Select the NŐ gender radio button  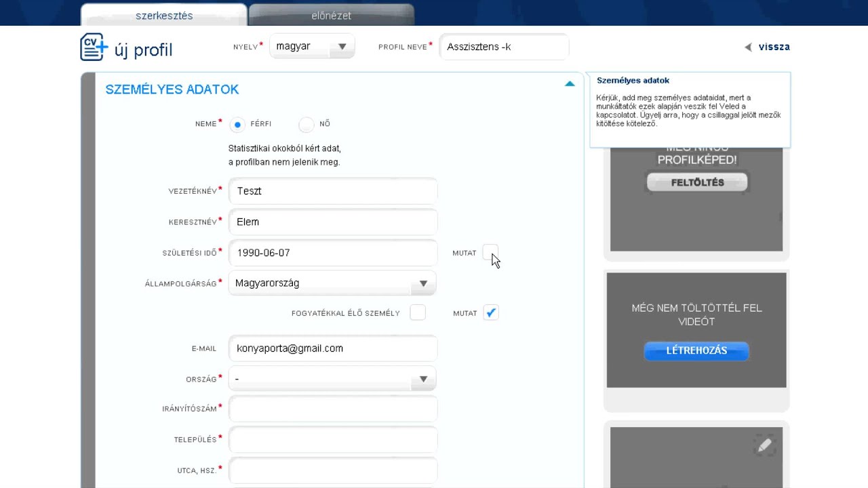coord(307,125)
